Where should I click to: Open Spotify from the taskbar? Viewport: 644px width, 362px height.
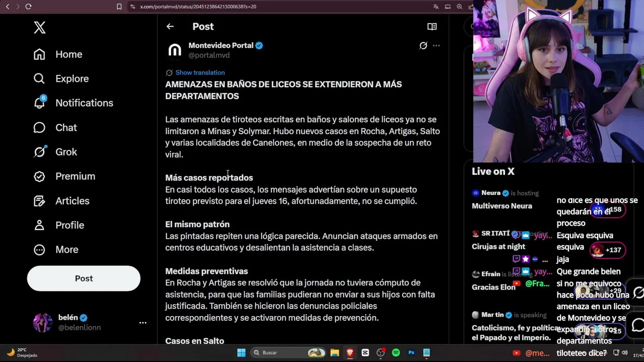pos(396,352)
